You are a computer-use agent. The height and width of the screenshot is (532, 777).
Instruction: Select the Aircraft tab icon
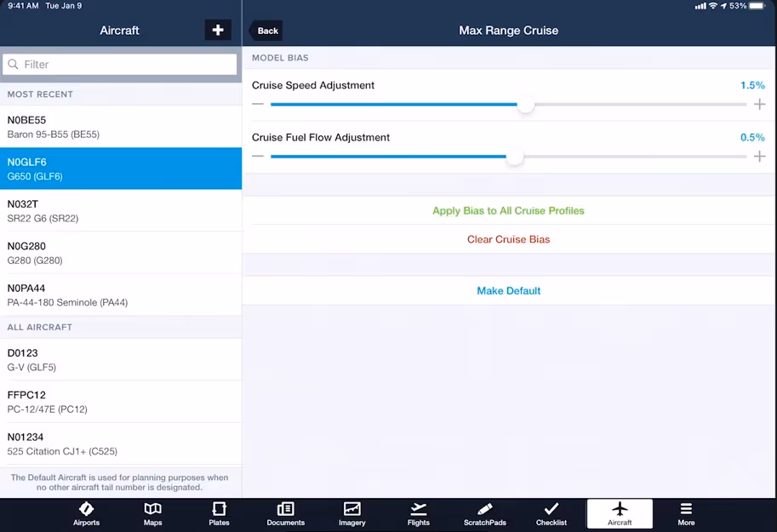click(620, 509)
